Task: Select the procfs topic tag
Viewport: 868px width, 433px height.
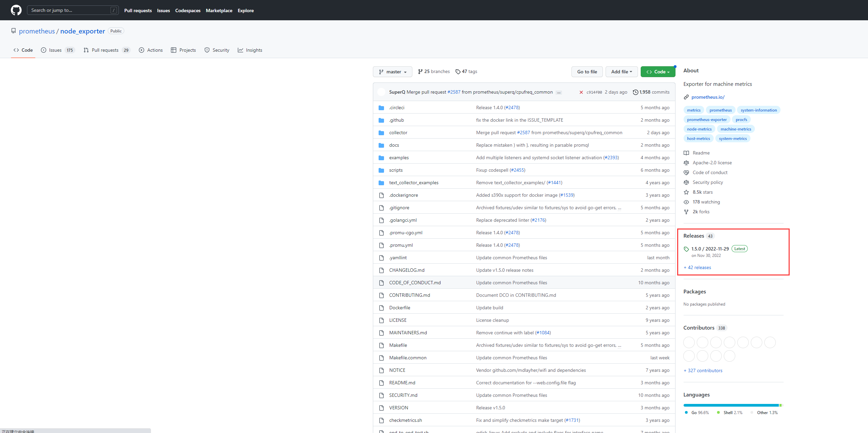Action: click(741, 120)
